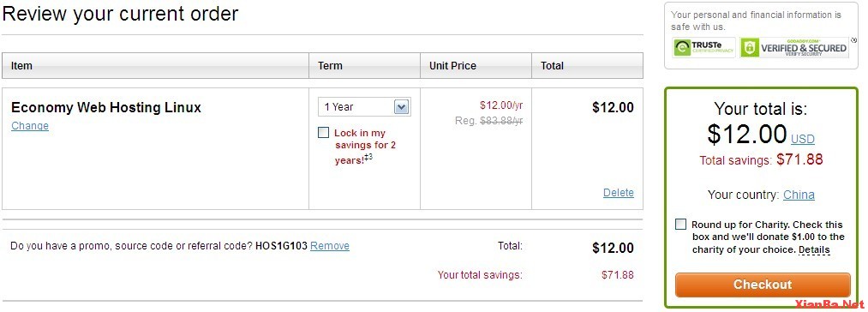Open the 1 Year term dropdown
The image size is (868, 312).
[x=364, y=107]
